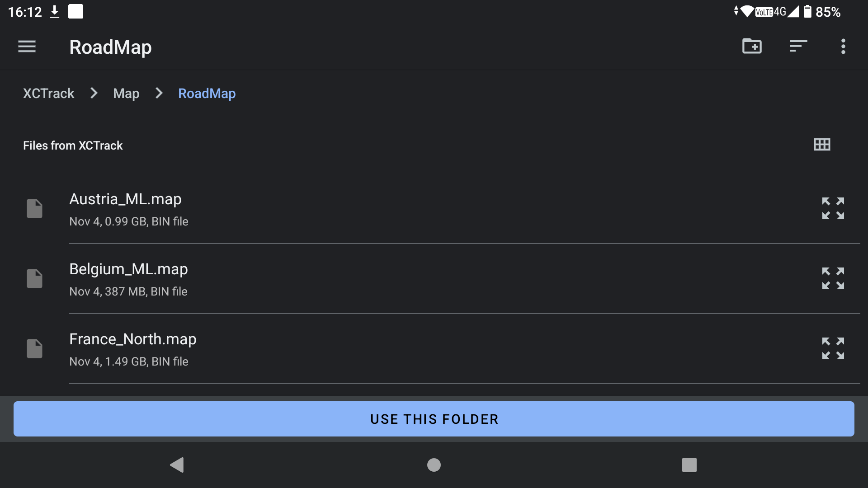Create a new folder
868x488 pixels.
[x=752, y=47]
